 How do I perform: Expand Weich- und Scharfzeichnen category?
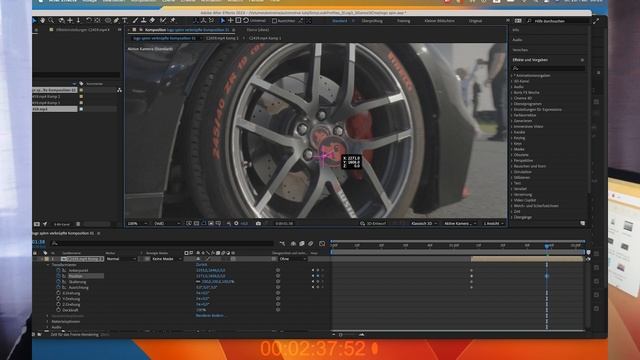pyautogui.click(x=512, y=206)
